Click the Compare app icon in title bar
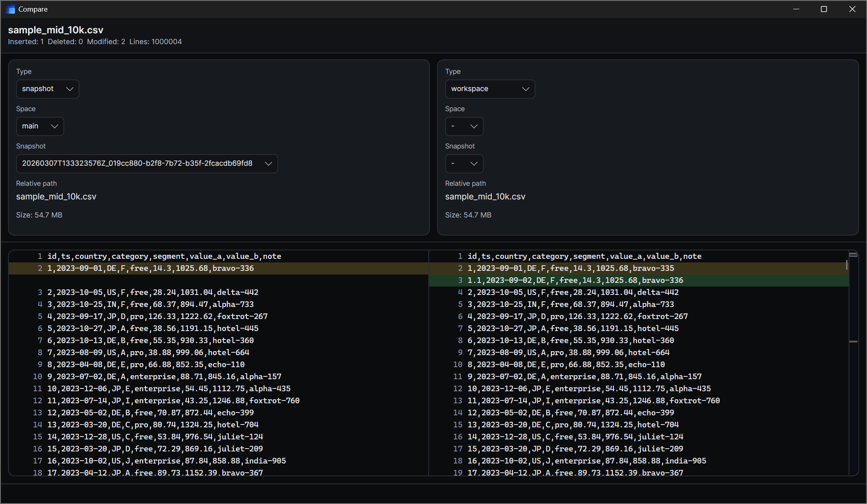Image resolution: width=867 pixels, height=504 pixels. pos(10,9)
